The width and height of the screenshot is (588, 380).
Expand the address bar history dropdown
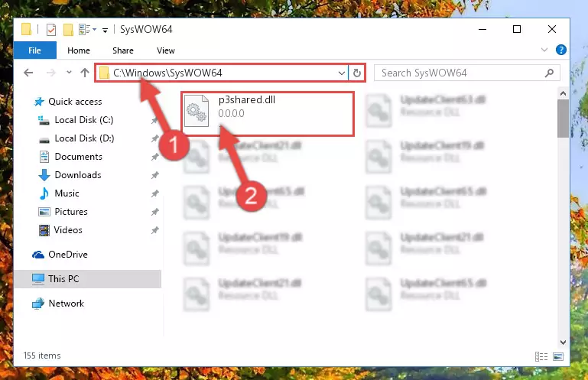tap(342, 73)
